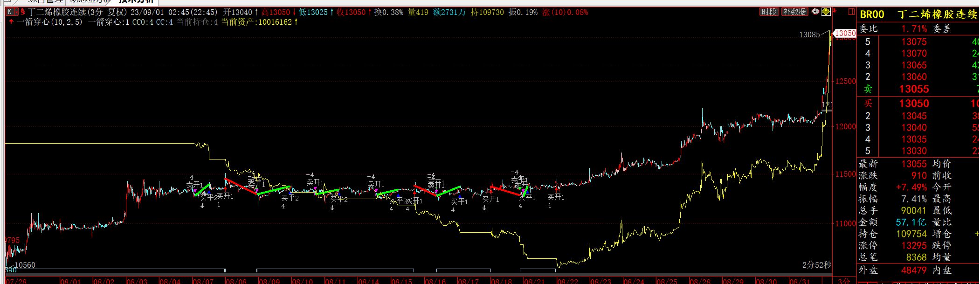This screenshot has width=980, height=284.
Task: Select best bid price 13050 in 买 row
Action: pyautogui.click(x=914, y=104)
